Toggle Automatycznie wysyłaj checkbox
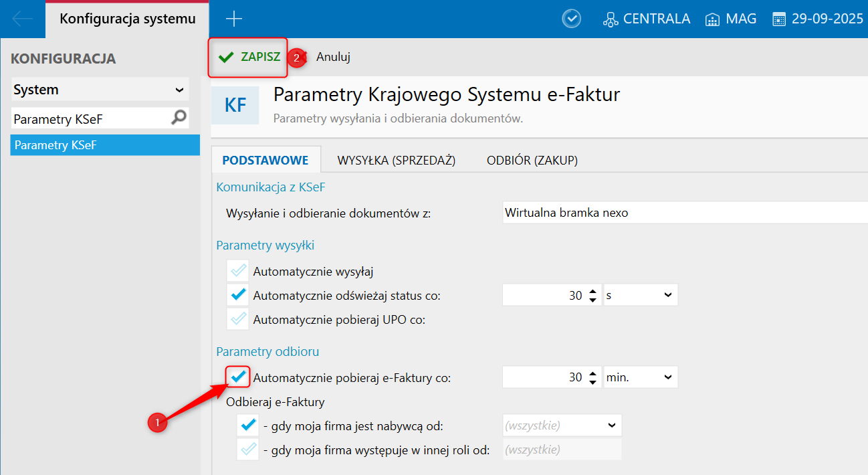Viewport: 868px width, 475px height. pyautogui.click(x=238, y=271)
